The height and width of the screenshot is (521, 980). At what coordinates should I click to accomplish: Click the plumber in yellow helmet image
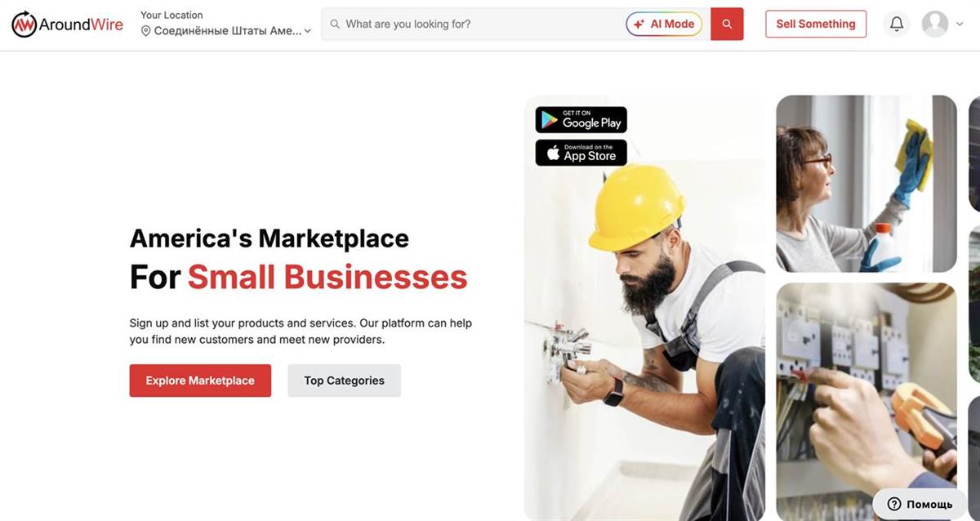[644, 308]
